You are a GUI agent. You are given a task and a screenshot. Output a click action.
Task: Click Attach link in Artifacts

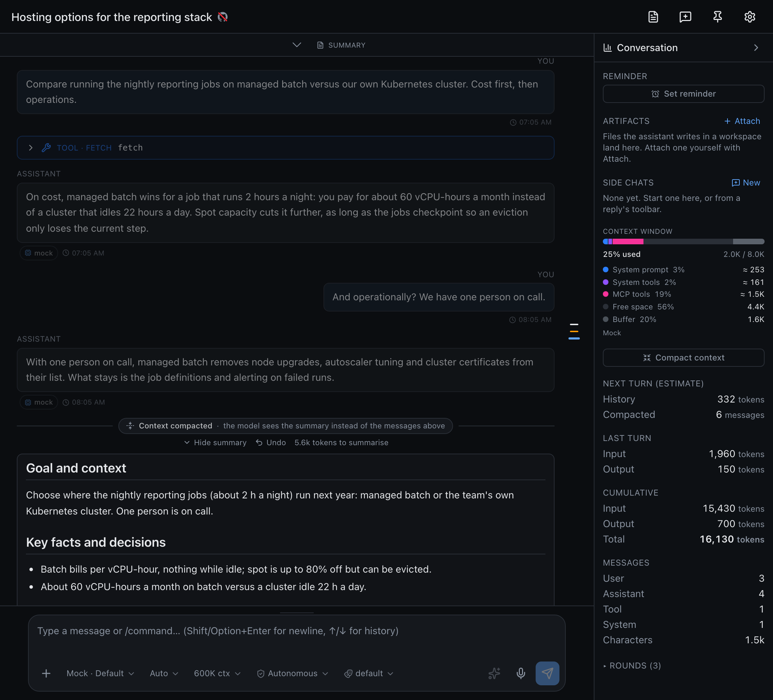tap(742, 121)
